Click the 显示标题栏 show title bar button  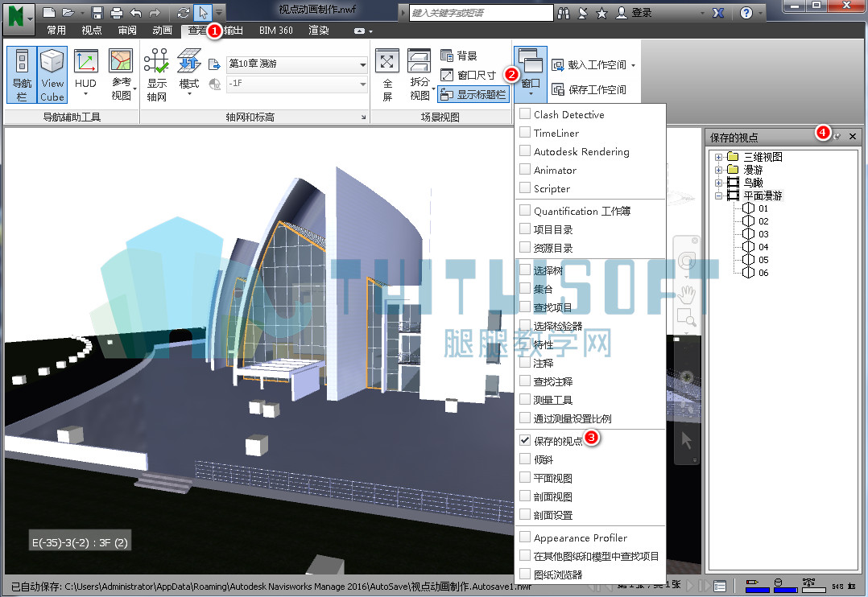(x=473, y=95)
